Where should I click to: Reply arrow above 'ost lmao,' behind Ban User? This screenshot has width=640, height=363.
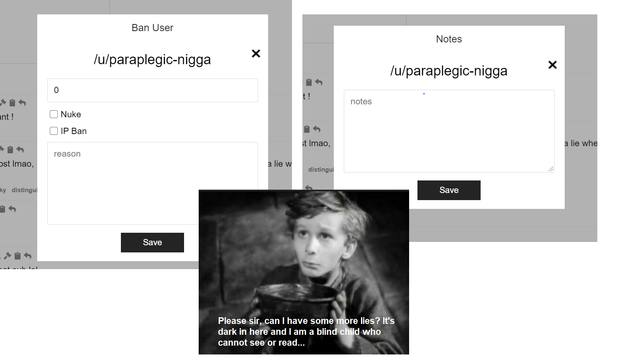pyautogui.click(x=20, y=149)
